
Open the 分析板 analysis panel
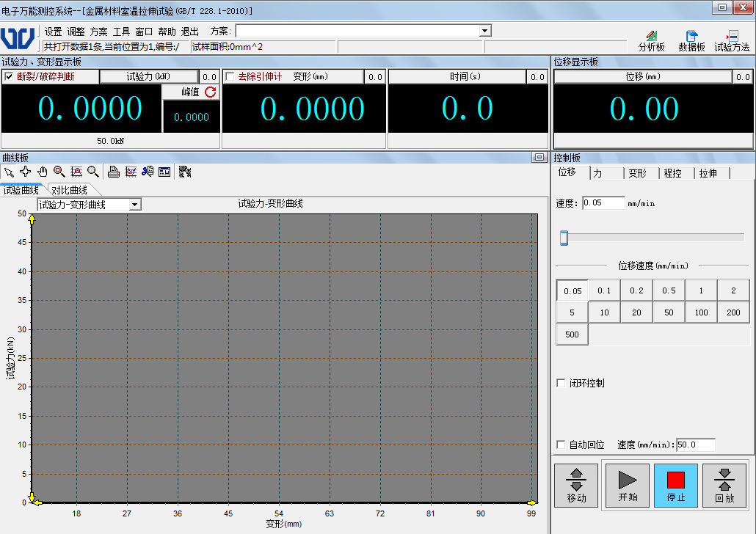coord(651,41)
